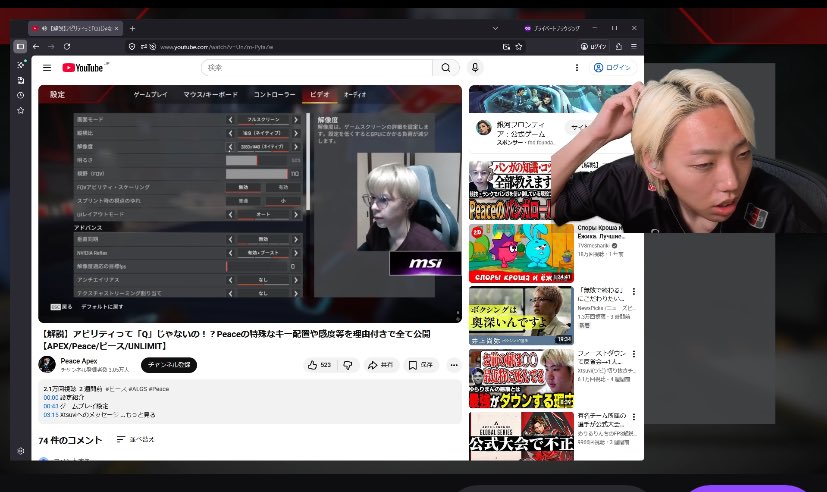Click the 74 件のコメント comments heading
Screen dimensions: 827x492
coord(70,440)
